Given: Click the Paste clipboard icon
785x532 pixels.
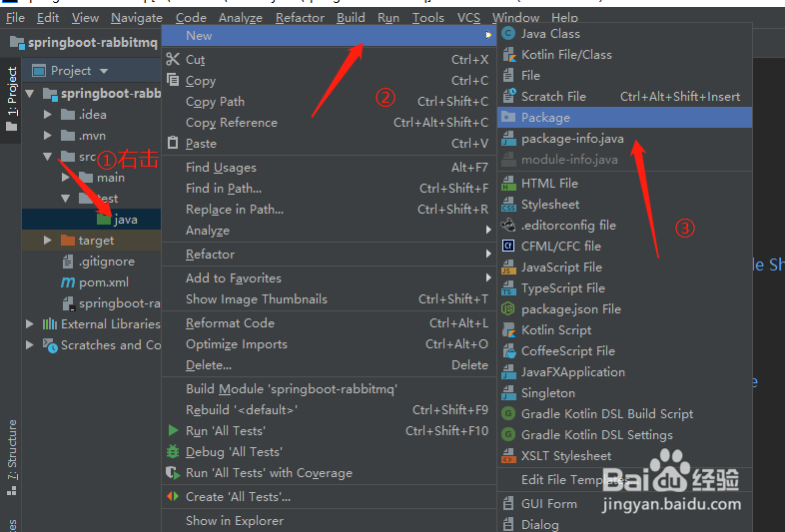Looking at the screenshot, I should 173,143.
